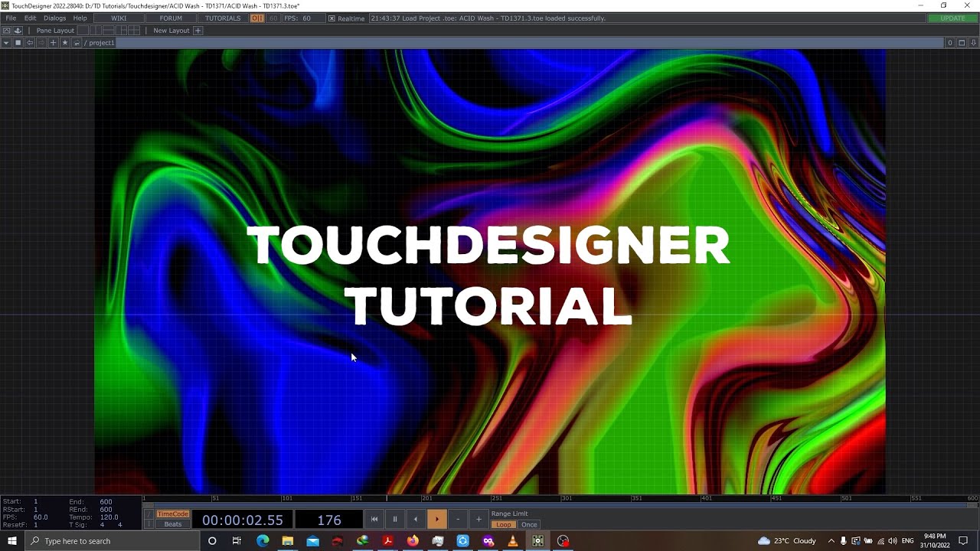
Task: Open the WIKI link button
Action: coord(119,18)
